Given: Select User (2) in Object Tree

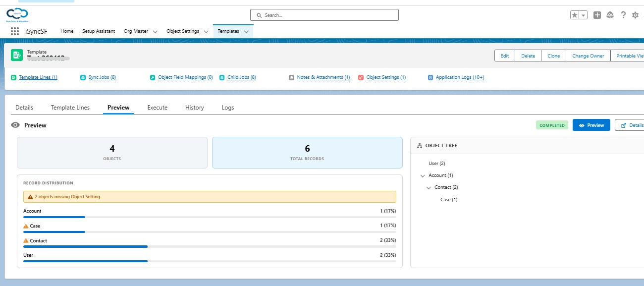Looking at the screenshot, I should (x=437, y=164).
